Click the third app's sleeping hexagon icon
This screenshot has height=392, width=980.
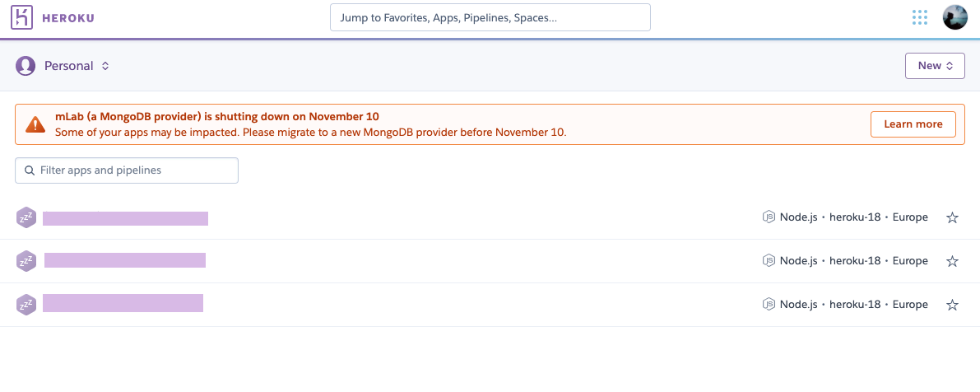pyautogui.click(x=26, y=305)
